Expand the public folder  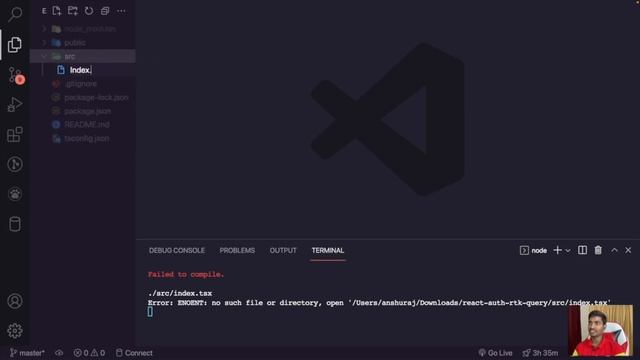(x=82, y=43)
